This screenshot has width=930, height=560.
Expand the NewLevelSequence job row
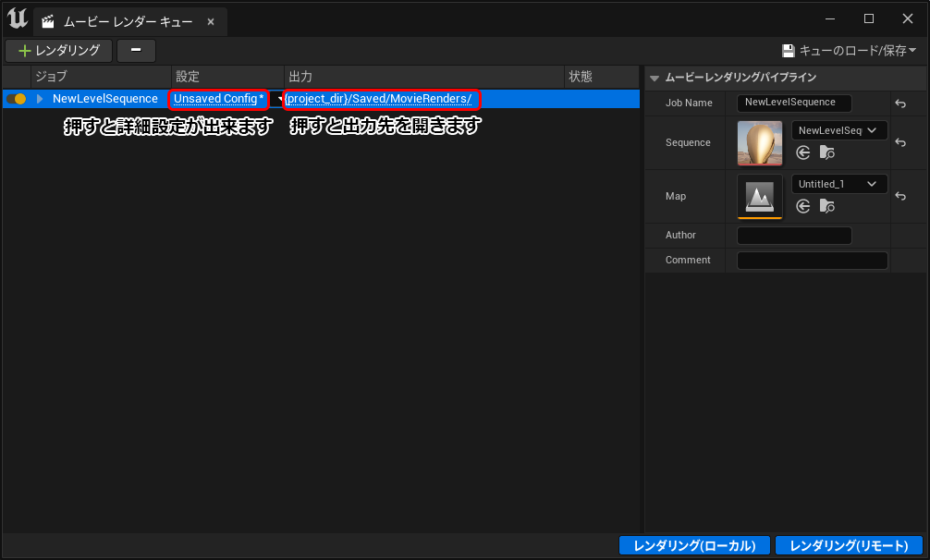[40, 99]
